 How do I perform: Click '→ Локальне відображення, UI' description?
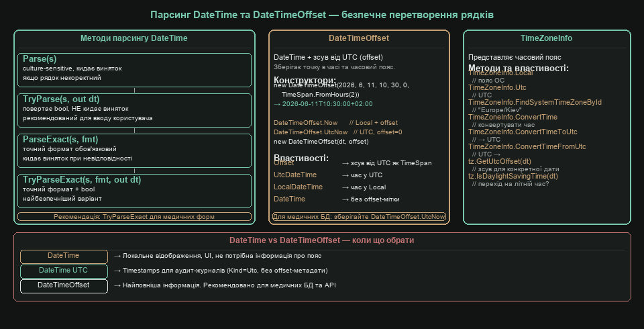click(217, 256)
